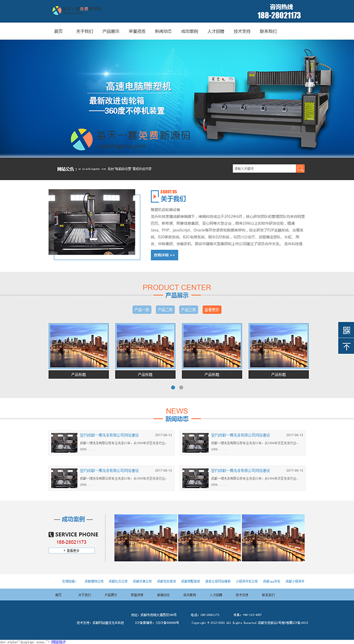Click the back-to-top arrow icon
The height and width of the screenshot is (644, 354).
pyautogui.click(x=346, y=346)
